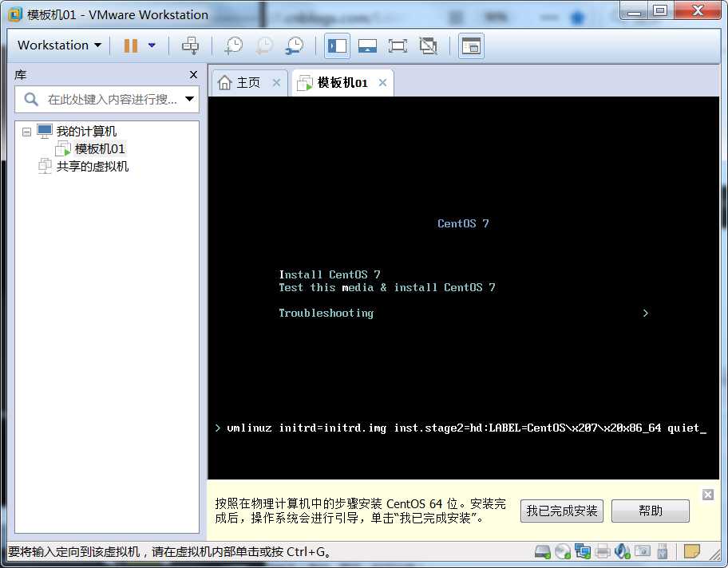The width and height of the screenshot is (728, 568).
Task: Close the 主页 tab
Action: point(276,83)
